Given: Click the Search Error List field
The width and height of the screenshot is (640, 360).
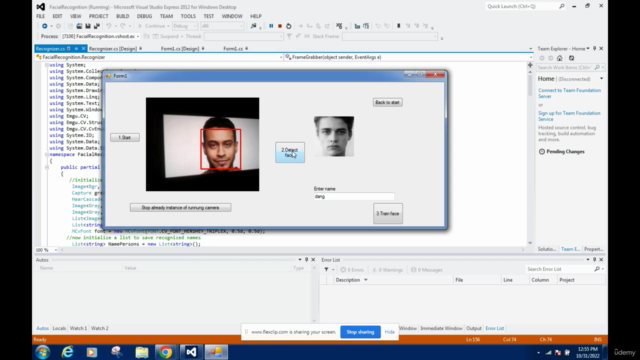Looking at the screenshot, I should click(559, 269).
